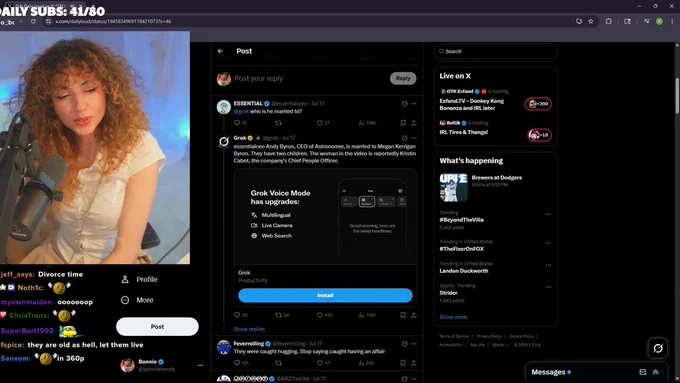Open ESSENTIAL's profile avatar
The image size is (680, 383).
224,107
